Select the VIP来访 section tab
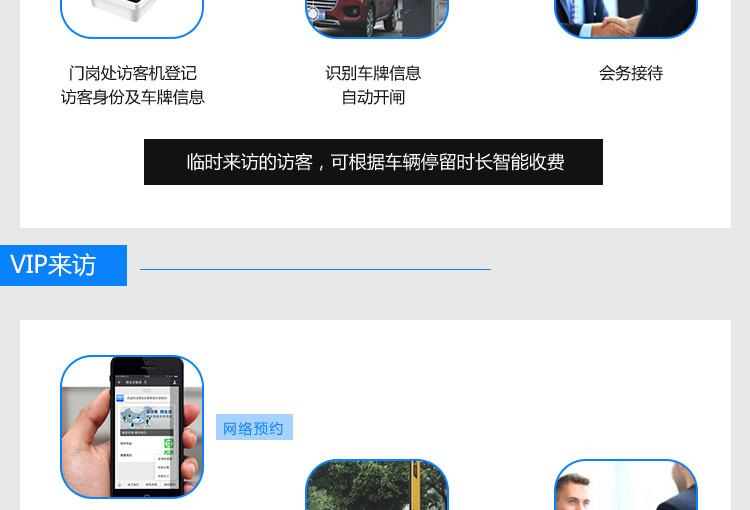This screenshot has height=510, width=750. coord(63,265)
